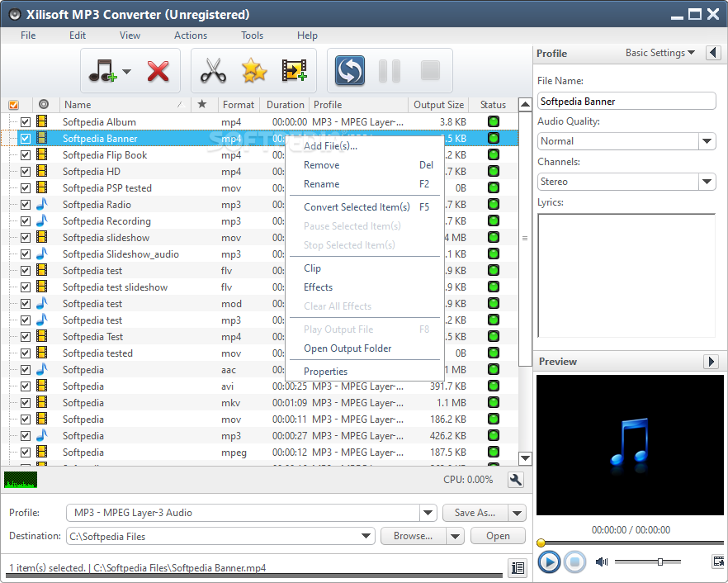Play preview with the blue Play button
This screenshot has width=728, height=583.
[549, 562]
